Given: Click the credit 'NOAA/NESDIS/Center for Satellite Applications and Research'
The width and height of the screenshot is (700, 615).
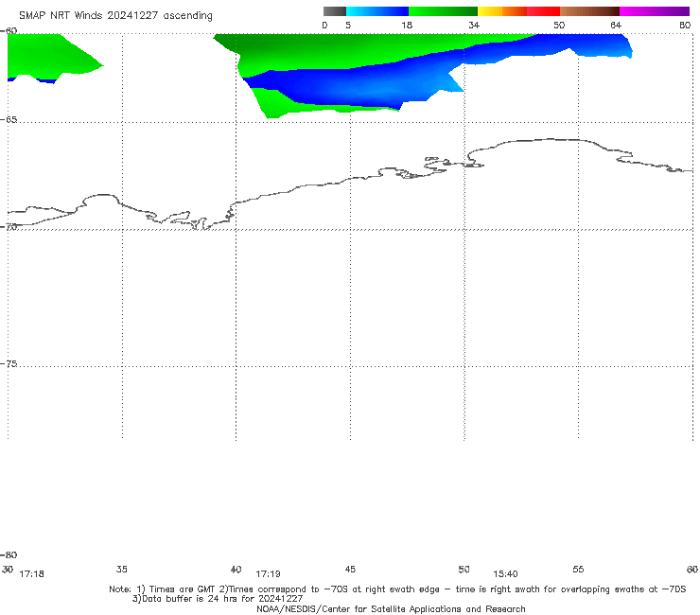Looking at the screenshot, I should 391,609.
